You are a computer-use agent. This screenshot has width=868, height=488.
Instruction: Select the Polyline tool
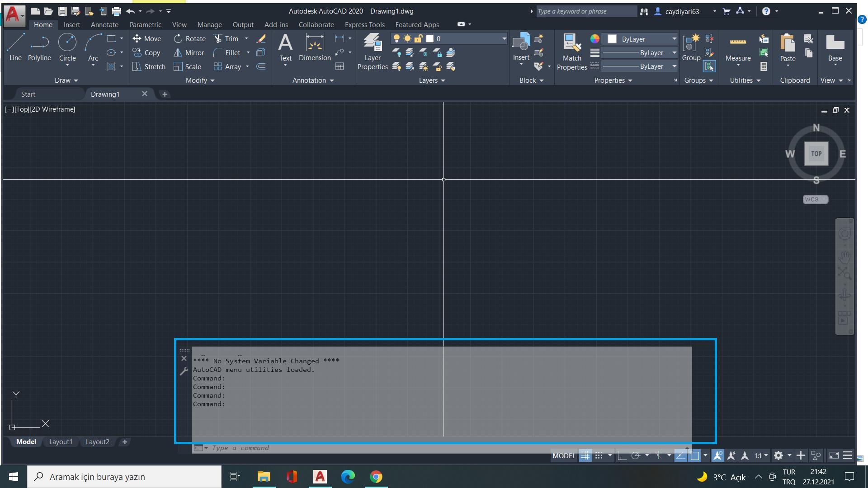pyautogui.click(x=39, y=47)
